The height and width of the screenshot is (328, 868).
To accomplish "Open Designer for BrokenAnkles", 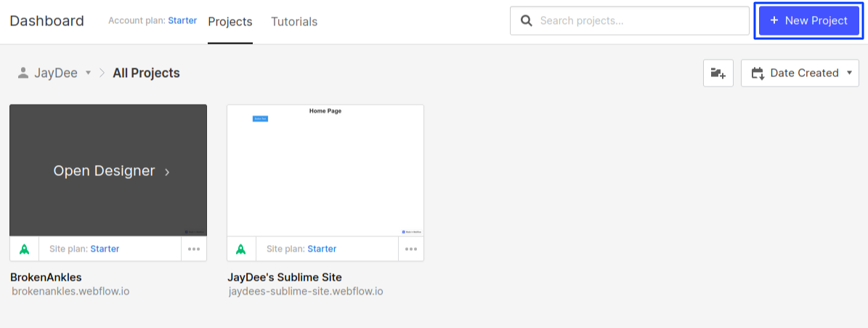I will 108,171.
